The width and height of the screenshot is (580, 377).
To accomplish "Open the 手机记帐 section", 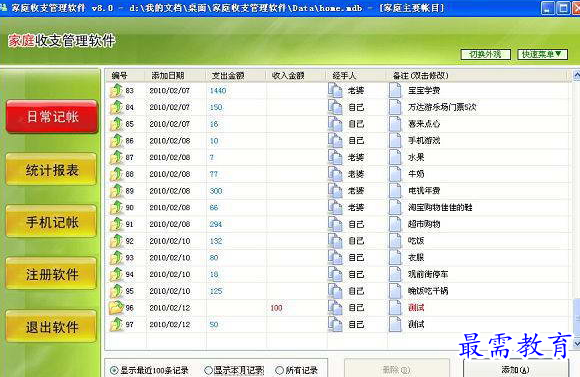I will point(52,222).
